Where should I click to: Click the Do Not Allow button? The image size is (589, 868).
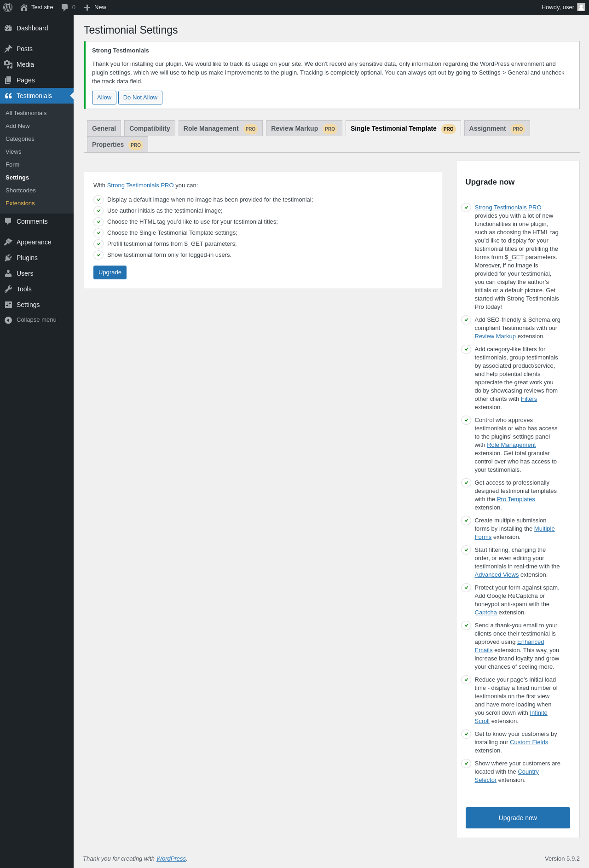140,98
